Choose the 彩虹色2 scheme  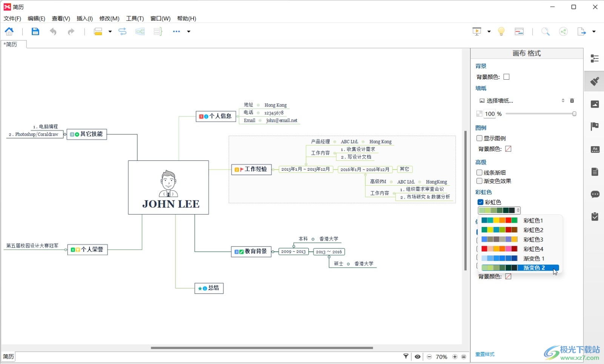(520, 230)
